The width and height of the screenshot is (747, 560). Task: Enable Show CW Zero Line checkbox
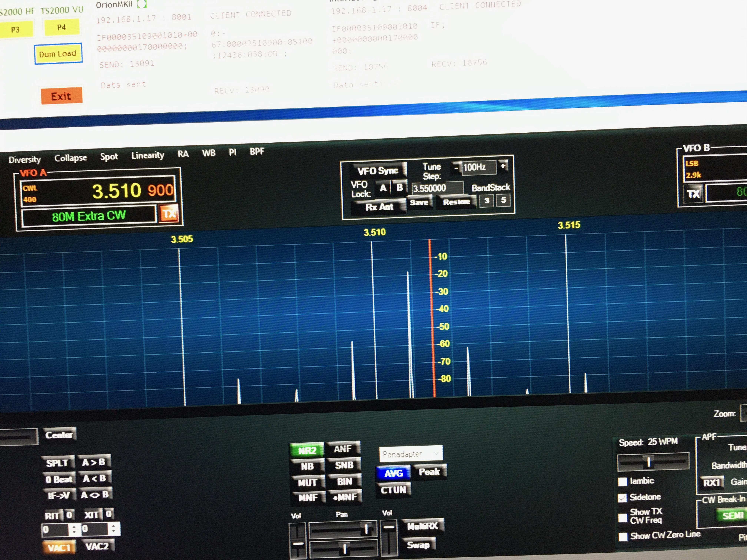(x=623, y=536)
